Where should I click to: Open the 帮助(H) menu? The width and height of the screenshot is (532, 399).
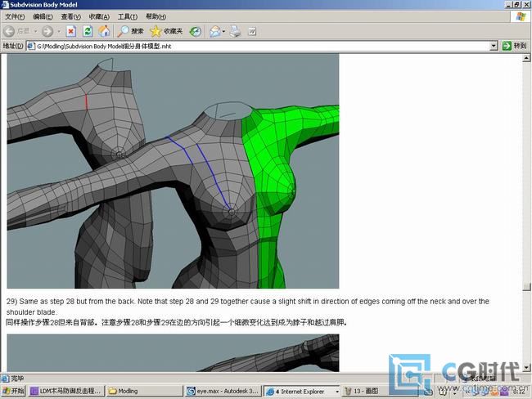click(x=156, y=16)
